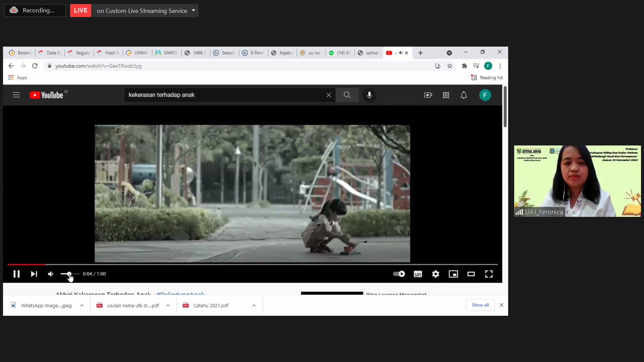Open tab search dropdown
The image size is (644, 362).
pos(449,53)
